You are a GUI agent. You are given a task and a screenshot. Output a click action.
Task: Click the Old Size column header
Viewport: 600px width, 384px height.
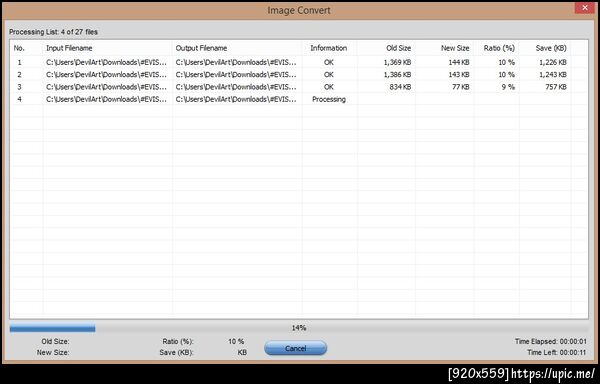pyautogui.click(x=398, y=48)
